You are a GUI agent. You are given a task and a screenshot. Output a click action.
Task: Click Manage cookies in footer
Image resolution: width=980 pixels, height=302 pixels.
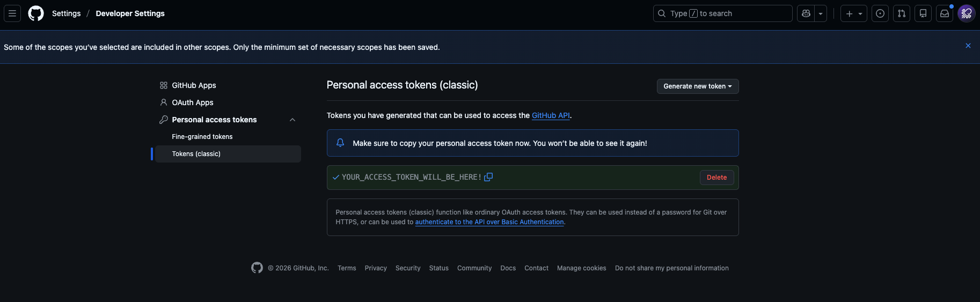coord(582,268)
